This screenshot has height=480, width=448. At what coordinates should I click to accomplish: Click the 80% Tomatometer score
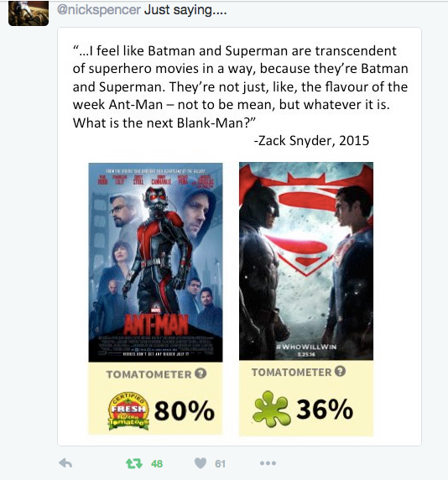tap(185, 410)
